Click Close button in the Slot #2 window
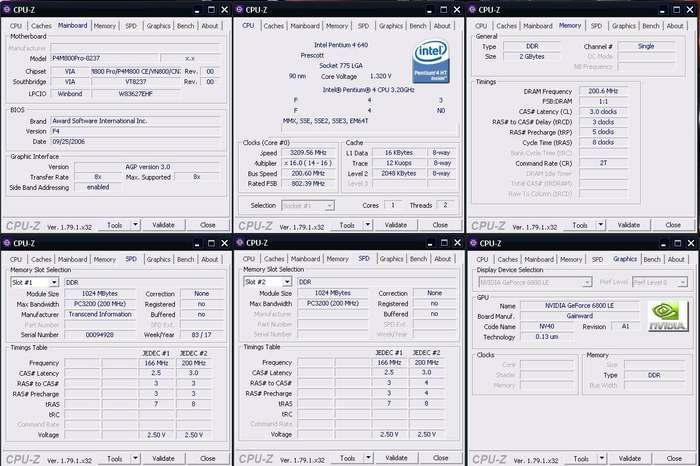This screenshot has height=466, width=700. (x=440, y=458)
